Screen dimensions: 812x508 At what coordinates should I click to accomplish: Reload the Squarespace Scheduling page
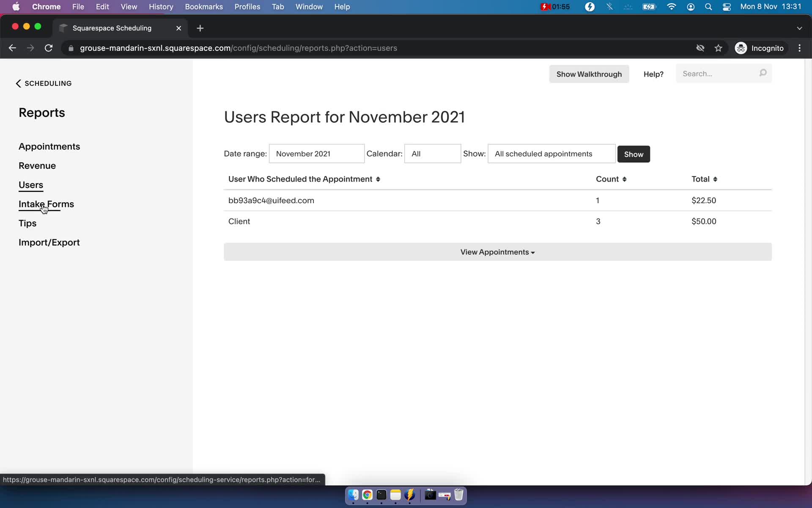tap(49, 48)
